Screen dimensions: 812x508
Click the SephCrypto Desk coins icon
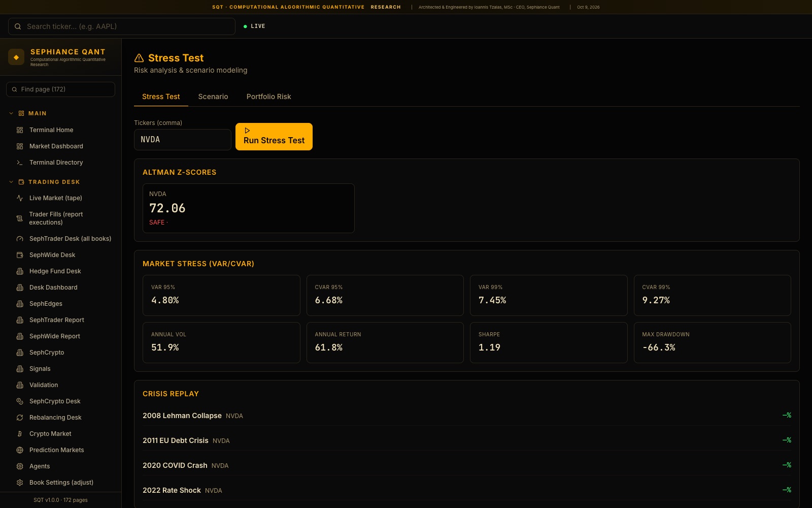pos(20,401)
